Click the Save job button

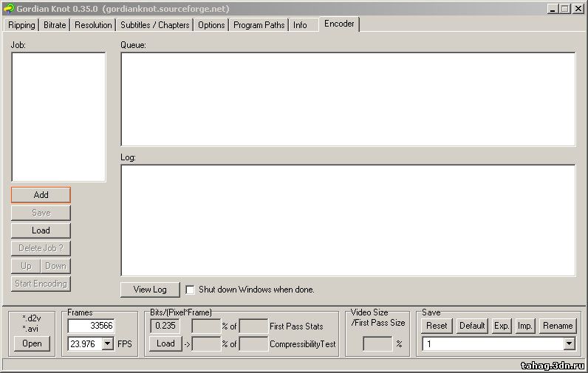click(x=41, y=213)
